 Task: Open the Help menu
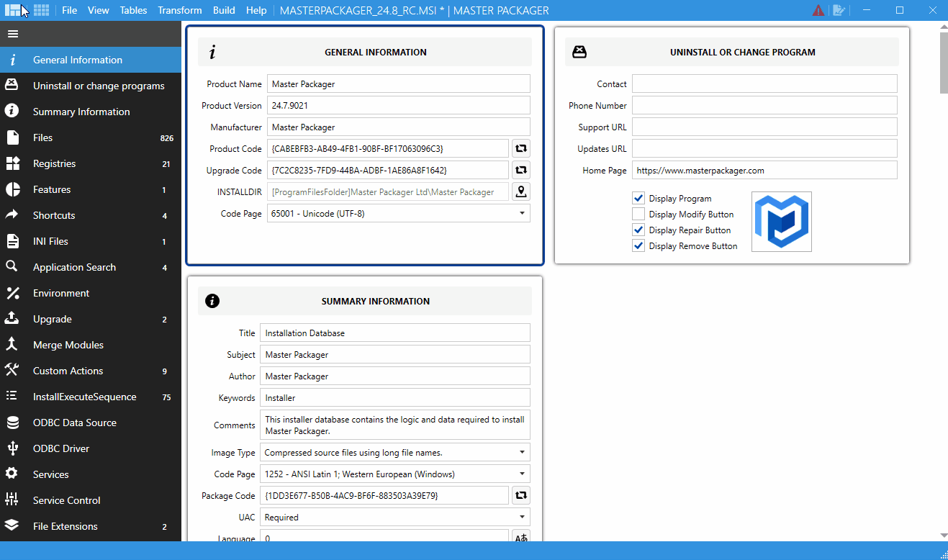pos(256,10)
